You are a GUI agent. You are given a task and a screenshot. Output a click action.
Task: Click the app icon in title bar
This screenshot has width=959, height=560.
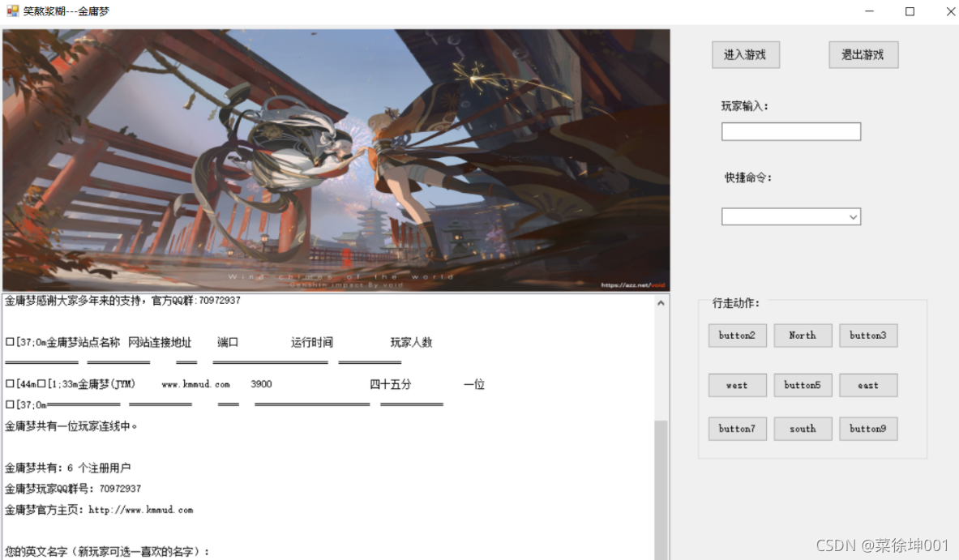point(12,11)
